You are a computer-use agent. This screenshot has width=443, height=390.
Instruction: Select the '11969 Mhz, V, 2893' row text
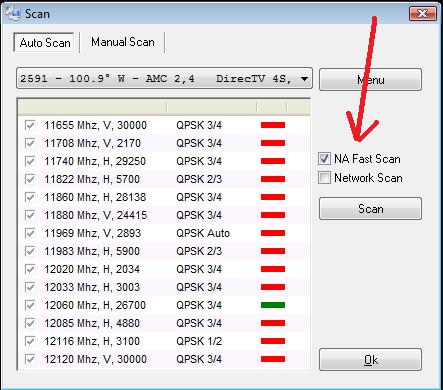(x=92, y=233)
